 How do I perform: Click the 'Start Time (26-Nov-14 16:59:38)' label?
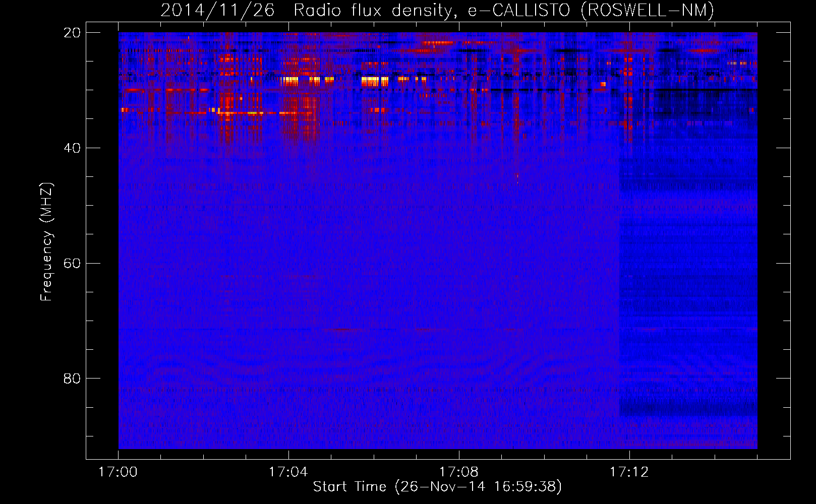tap(437, 487)
